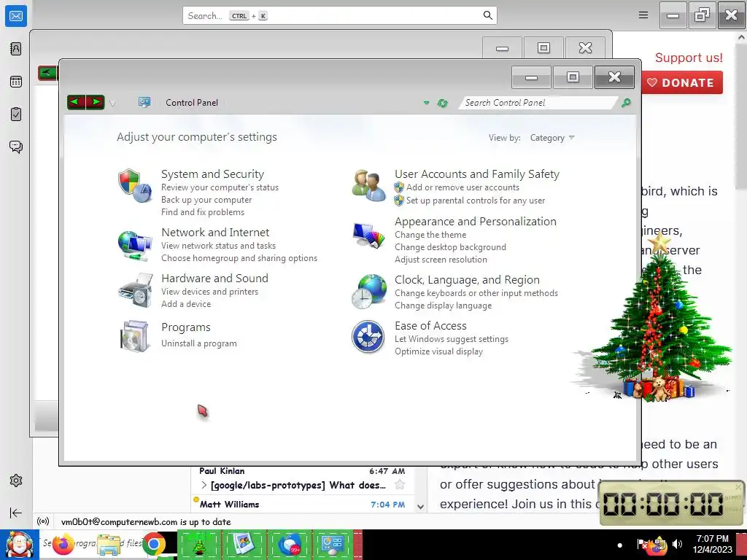747x560 pixels.
Task: Open View devices and printers
Action: point(209,292)
